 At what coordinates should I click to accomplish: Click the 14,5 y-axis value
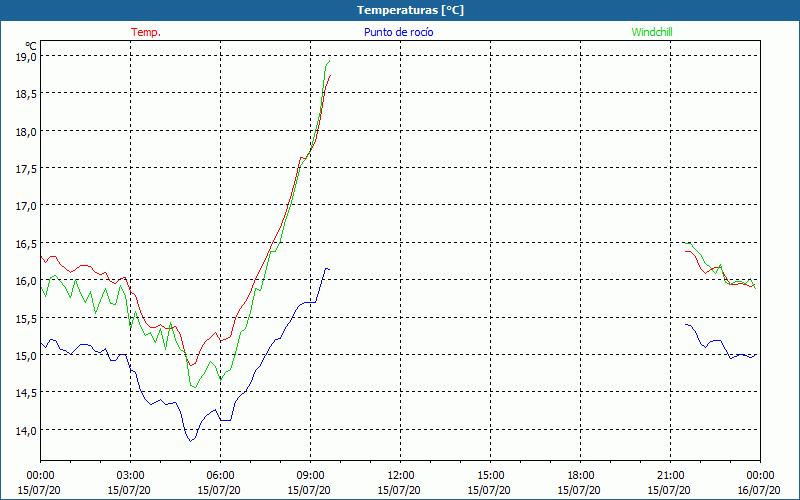tap(26, 393)
